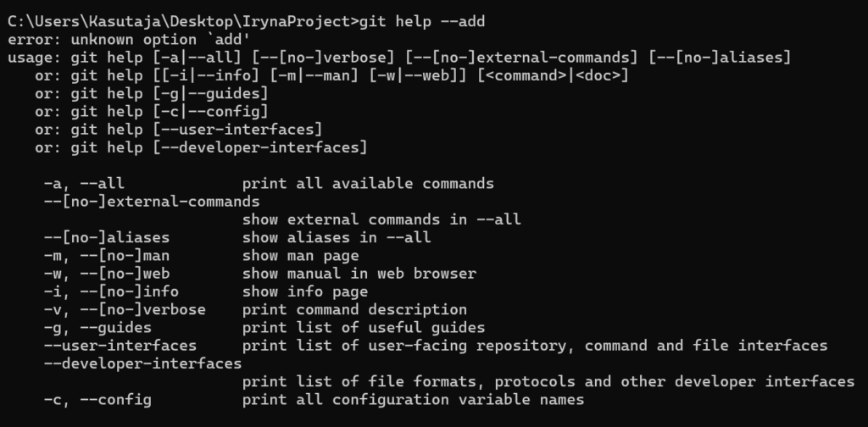Image resolution: width=868 pixels, height=427 pixels.
Task: Click '[<command>|<doc>]' in the usage line
Action: [x=553, y=75]
